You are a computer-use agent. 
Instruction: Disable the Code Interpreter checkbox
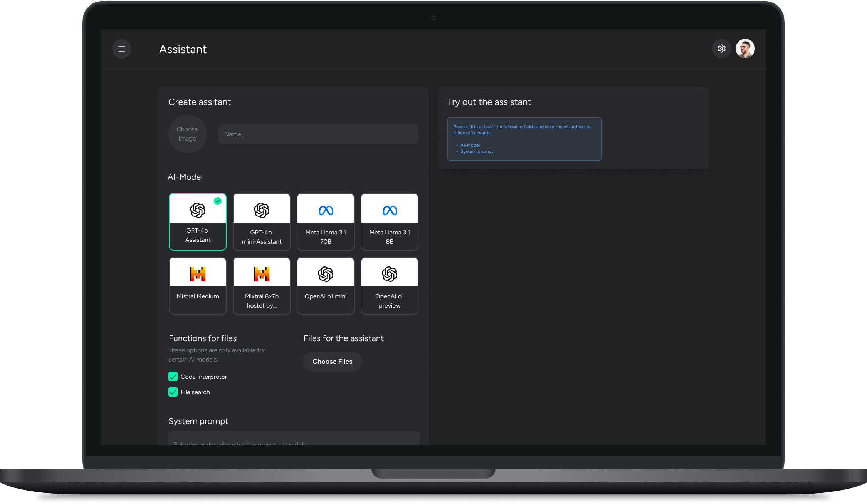173,377
